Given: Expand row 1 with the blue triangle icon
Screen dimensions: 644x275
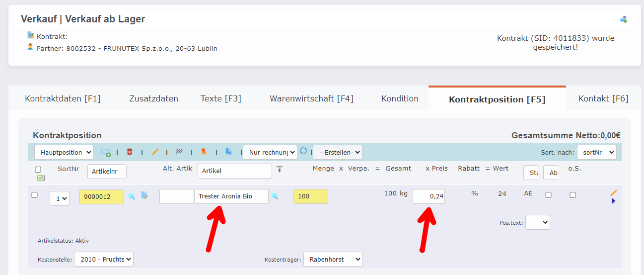Looking at the screenshot, I should pos(614,201).
